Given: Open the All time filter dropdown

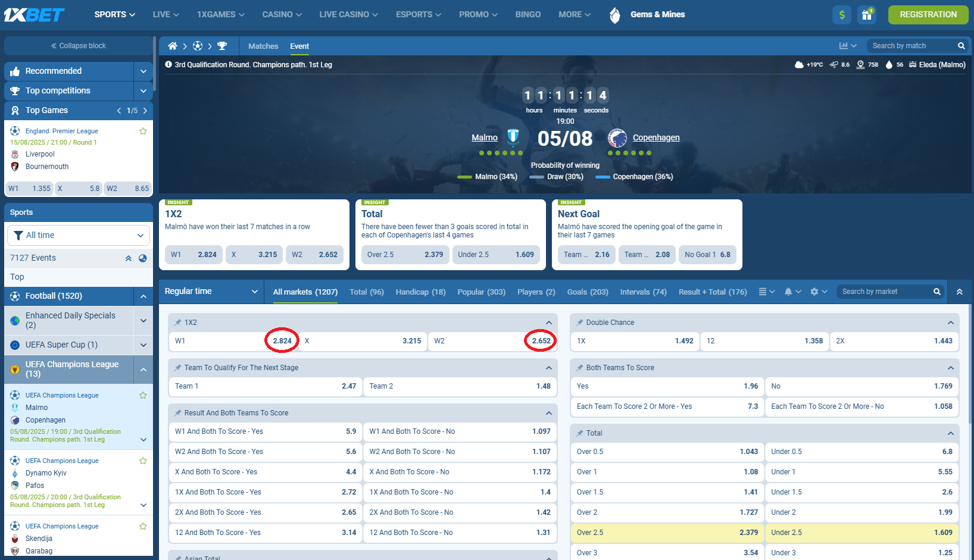Looking at the screenshot, I should tap(79, 236).
